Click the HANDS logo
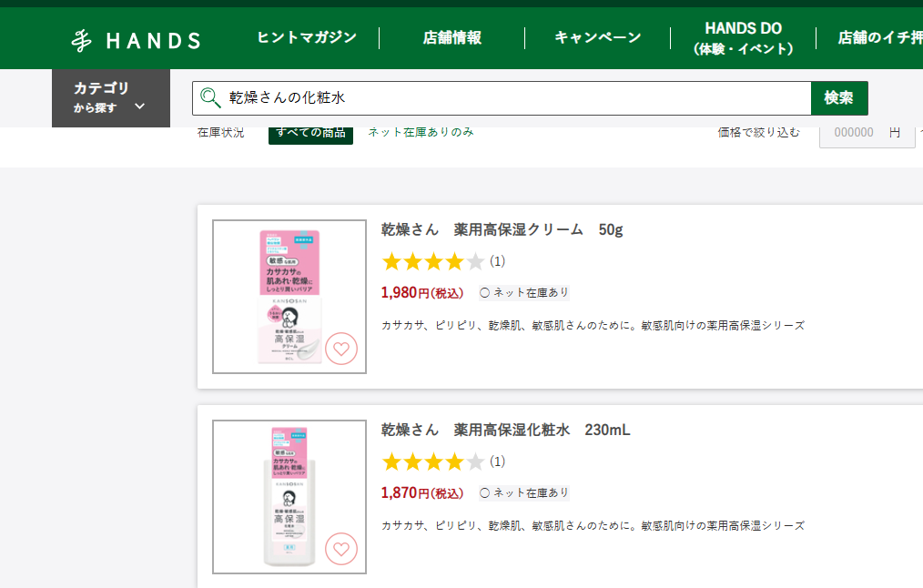The height and width of the screenshot is (588, 923). coord(136,40)
